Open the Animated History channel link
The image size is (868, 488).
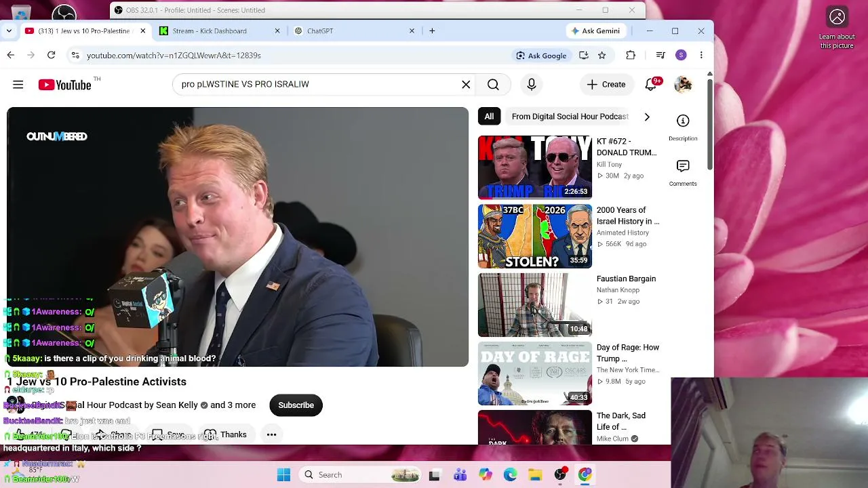click(623, 232)
